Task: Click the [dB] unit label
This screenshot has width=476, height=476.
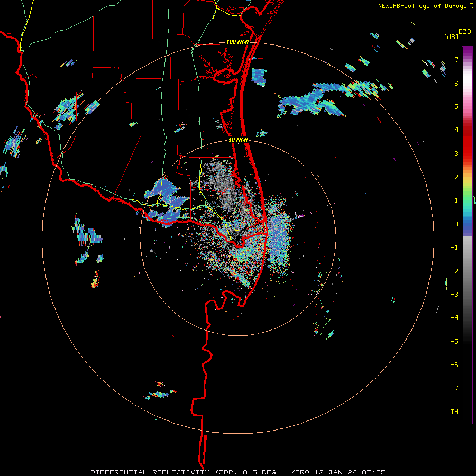Action: click(452, 37)
